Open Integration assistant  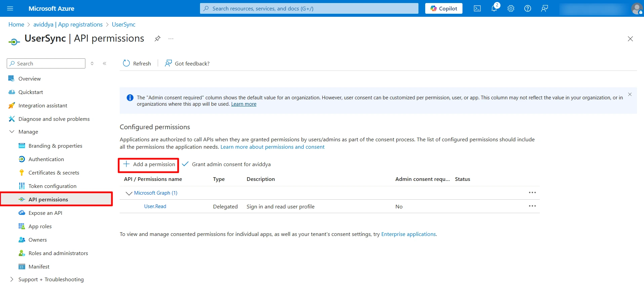click(x=43, y=105)
